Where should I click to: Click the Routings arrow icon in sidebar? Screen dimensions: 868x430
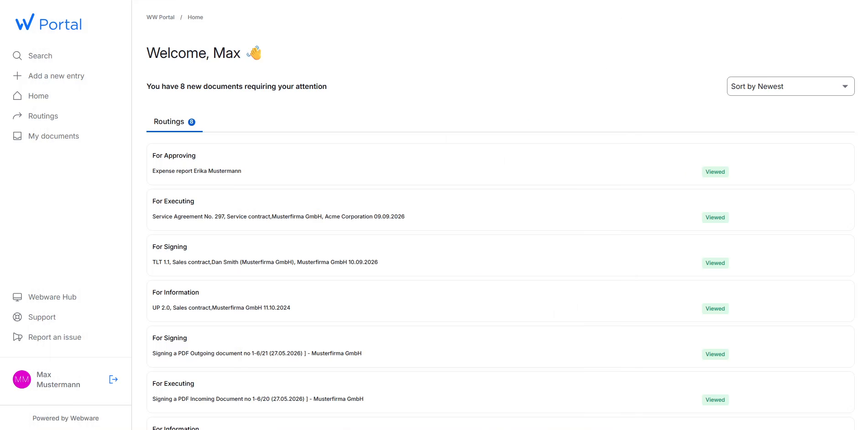pos(17,116)
